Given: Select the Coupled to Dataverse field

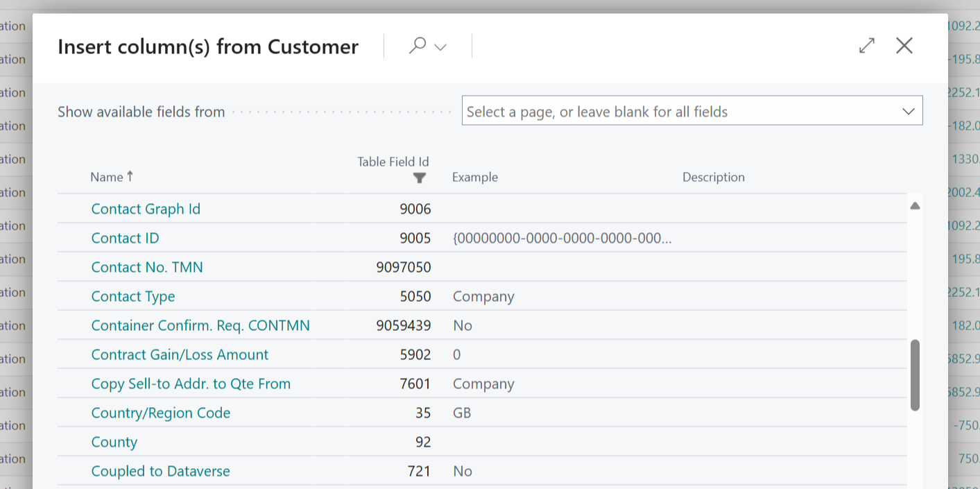Looking at the screenshot, I should pos(160,471).
